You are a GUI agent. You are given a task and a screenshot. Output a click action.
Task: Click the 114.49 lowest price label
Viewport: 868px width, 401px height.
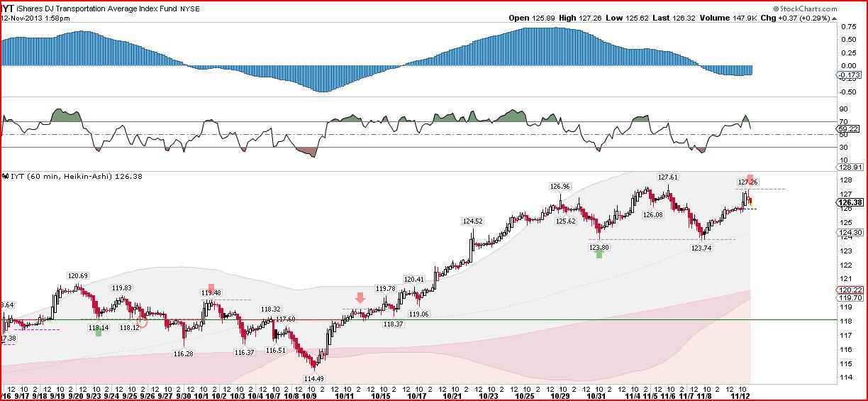click(315, 378)
